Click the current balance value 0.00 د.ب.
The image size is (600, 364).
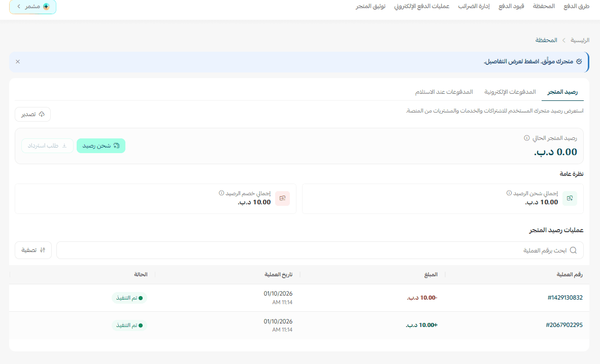tap(556, 152)
